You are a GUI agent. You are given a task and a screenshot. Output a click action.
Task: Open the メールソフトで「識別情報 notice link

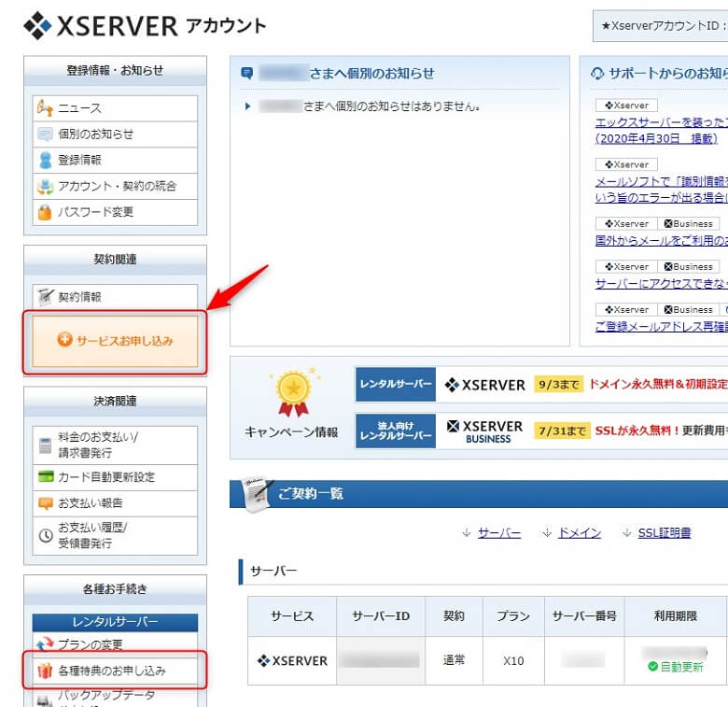tap(661, 190)
